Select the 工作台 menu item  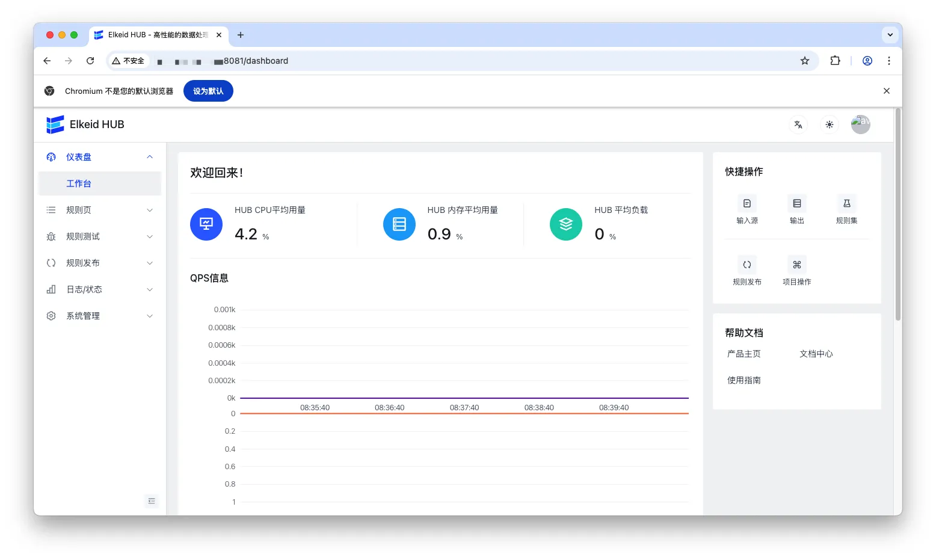79,183
